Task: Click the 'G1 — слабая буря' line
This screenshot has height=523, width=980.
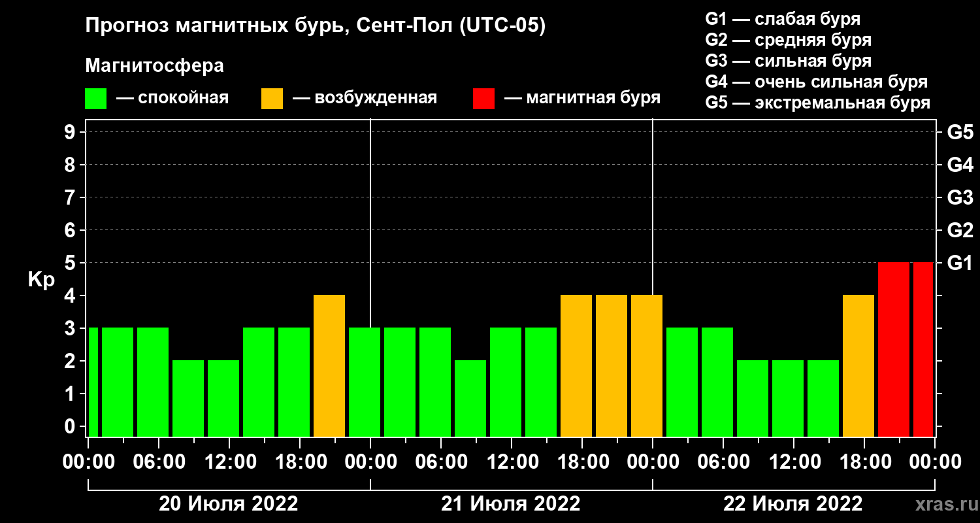Action: (783, 18)
